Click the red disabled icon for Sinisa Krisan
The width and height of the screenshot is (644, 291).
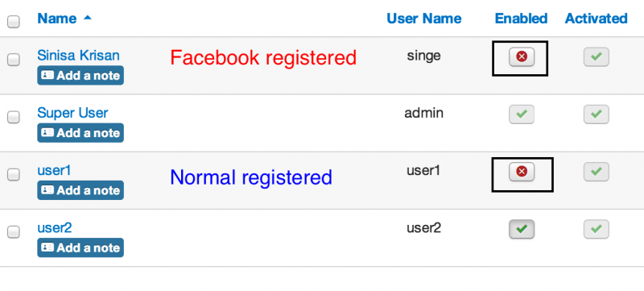(x=522, y=56)
